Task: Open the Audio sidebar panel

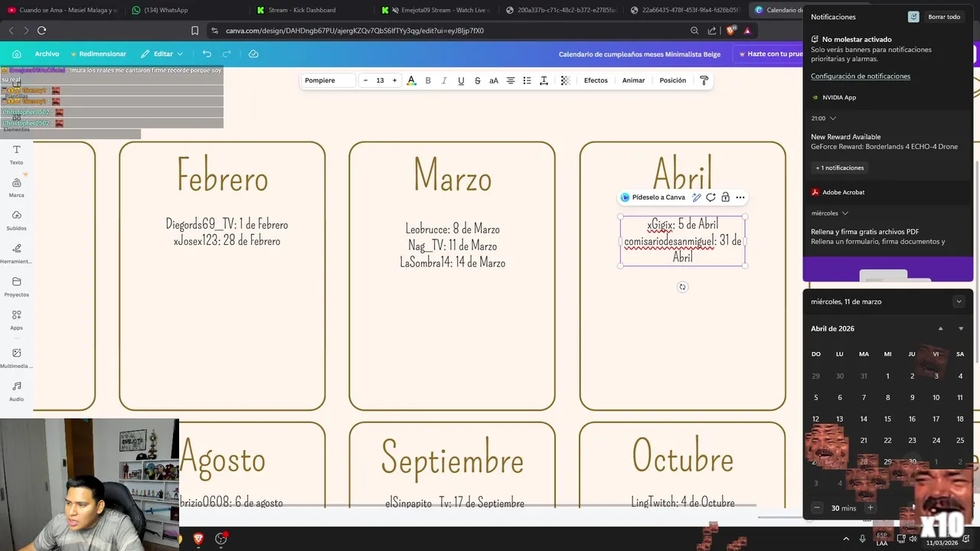Action: [16, 391]
